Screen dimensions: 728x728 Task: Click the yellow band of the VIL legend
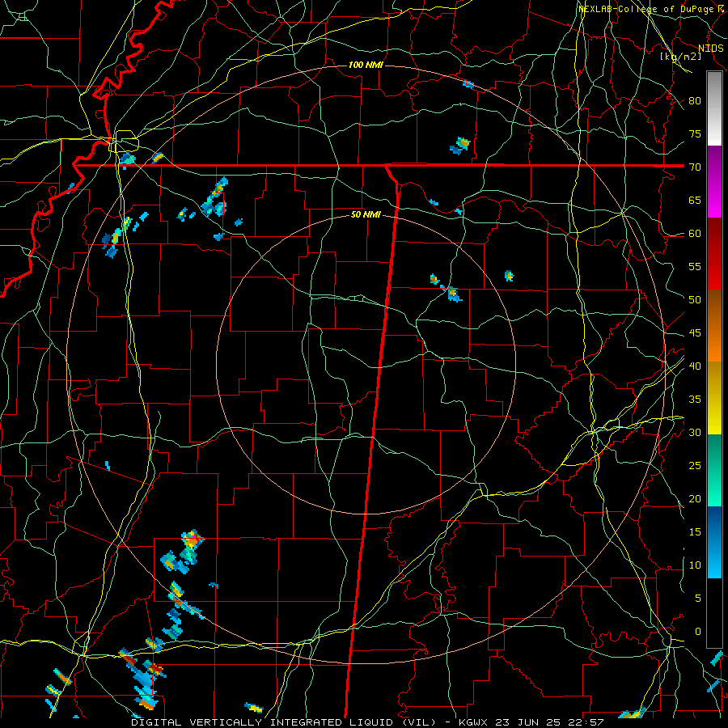[x=714, y=398]
